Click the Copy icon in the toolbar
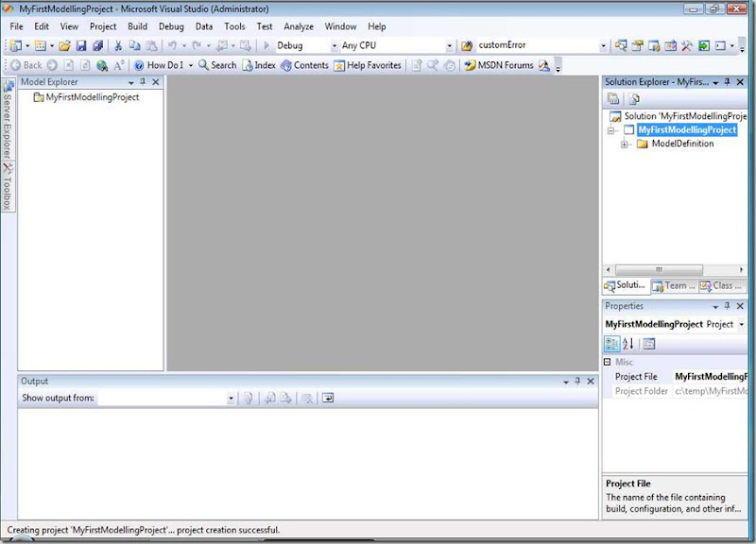This screenshot has height=544, width=756. coord(134,45)
